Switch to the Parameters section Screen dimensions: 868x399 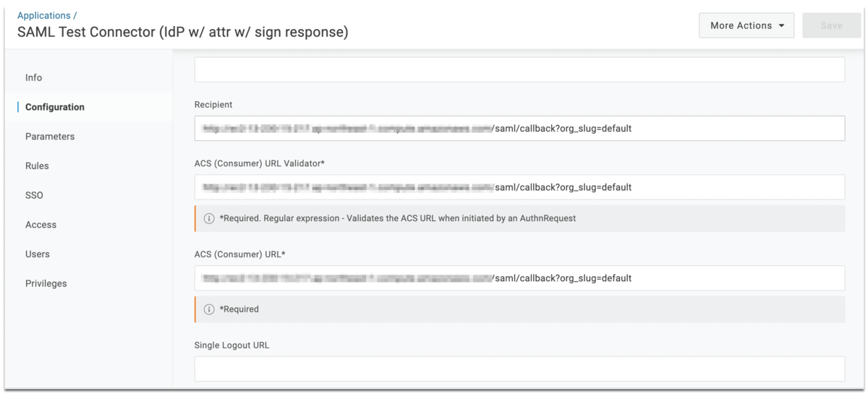click(x=50, y=137)
